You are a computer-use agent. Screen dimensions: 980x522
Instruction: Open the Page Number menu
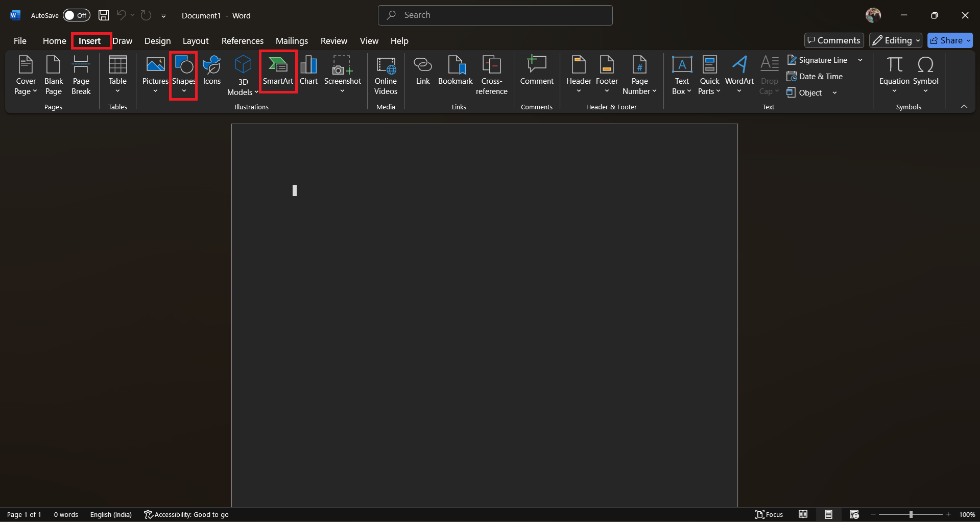click(639, 75)
